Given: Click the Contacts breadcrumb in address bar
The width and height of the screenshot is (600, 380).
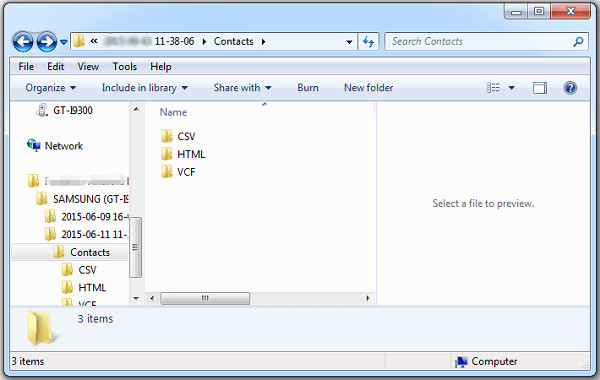Looking at the screenshot, I should pyautogui.click(x=233, y=41).
